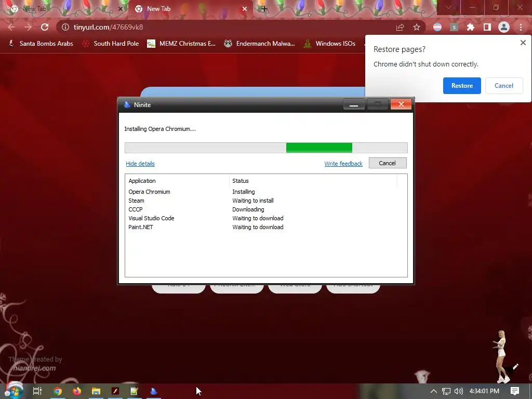The image size is (532, 399).
Task: Cancel the Ninite installation
Action: (388, 163)
